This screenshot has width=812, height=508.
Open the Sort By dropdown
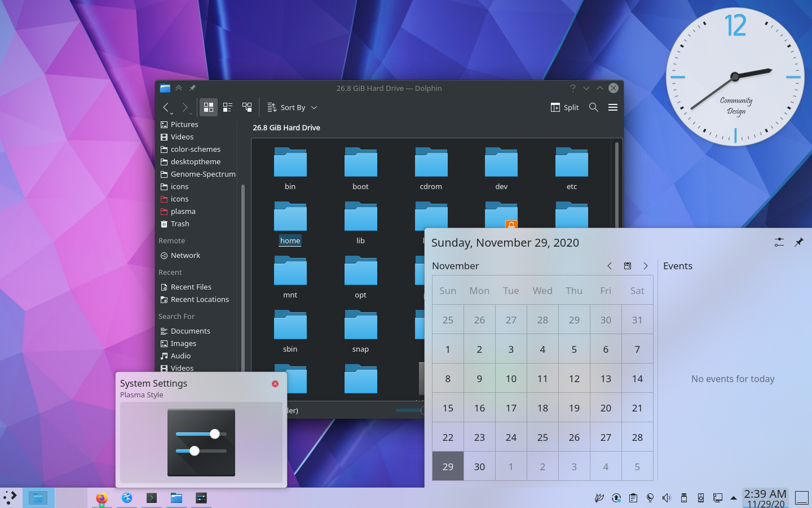tap(292, 107)
